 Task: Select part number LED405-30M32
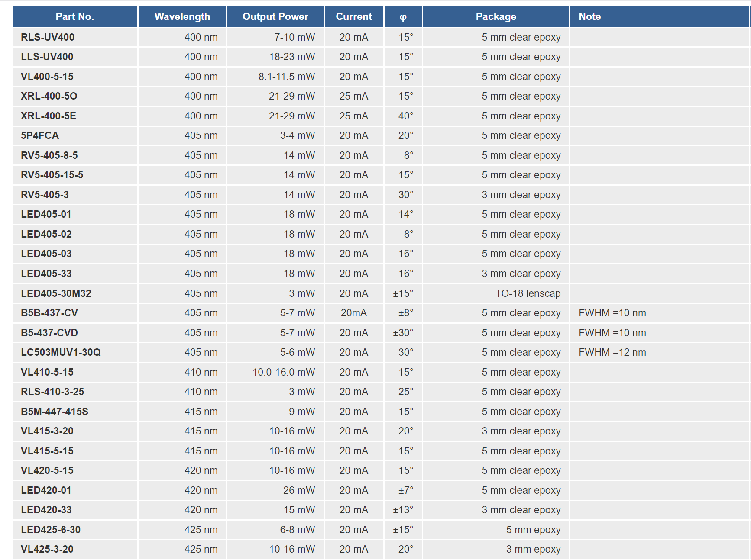pyautogui.click(x=56, y=293)
